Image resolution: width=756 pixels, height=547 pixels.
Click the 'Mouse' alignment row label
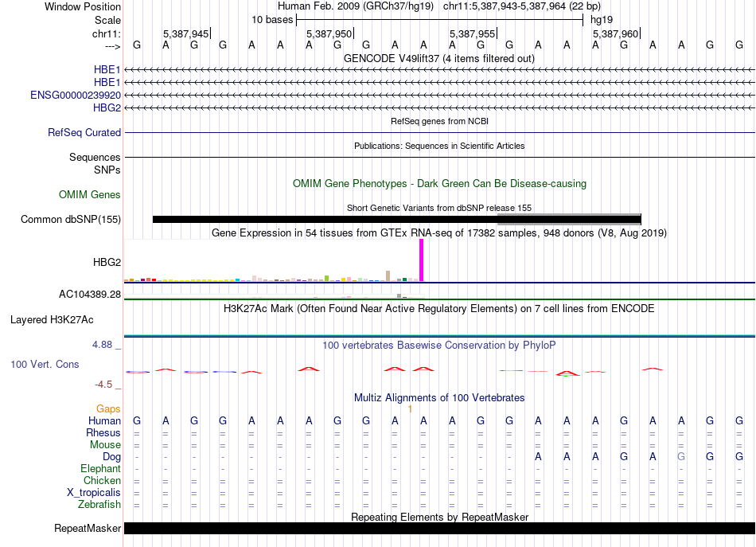coord(105,445)
